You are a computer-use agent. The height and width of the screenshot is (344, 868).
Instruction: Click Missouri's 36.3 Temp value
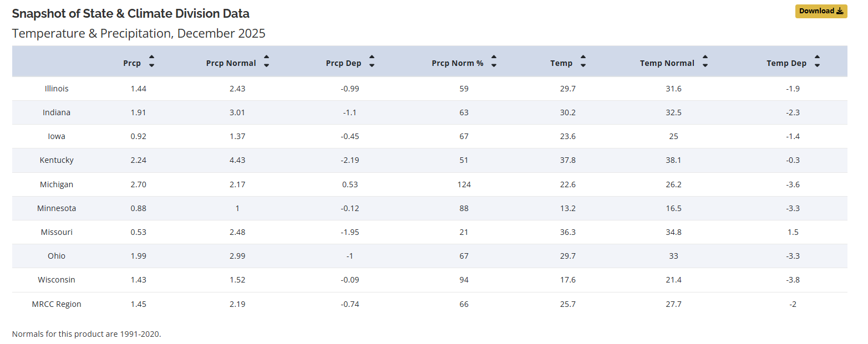568,232
